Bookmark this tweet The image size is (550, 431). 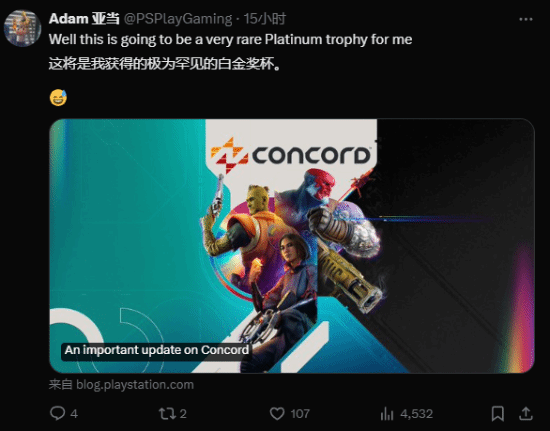tap(497, 413)
